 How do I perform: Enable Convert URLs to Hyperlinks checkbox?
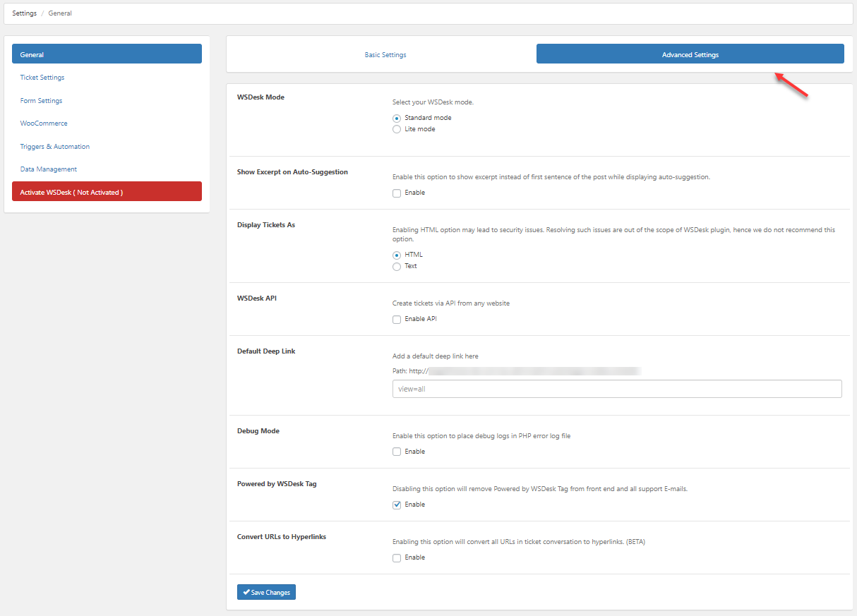tap(397, 557)
